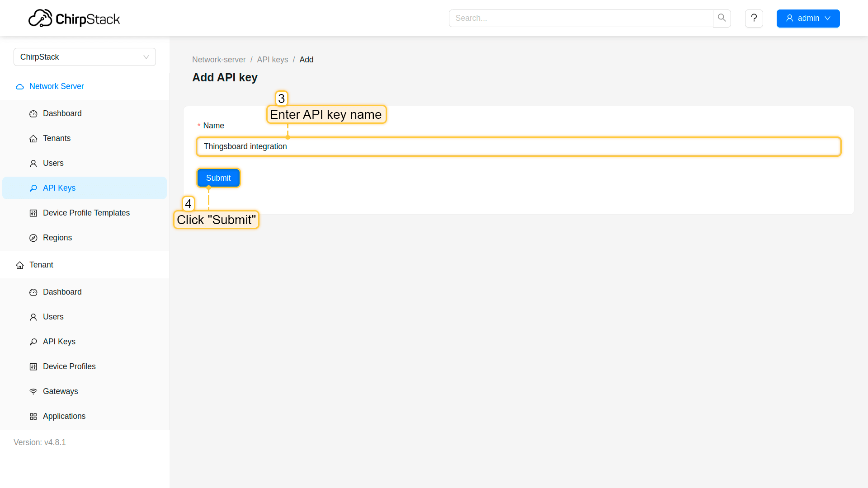The width and height of the screenshot is (868, 488).
Task: Click the Gateways wifi icon
Action: pyautogui.click(x=33, y=392)
